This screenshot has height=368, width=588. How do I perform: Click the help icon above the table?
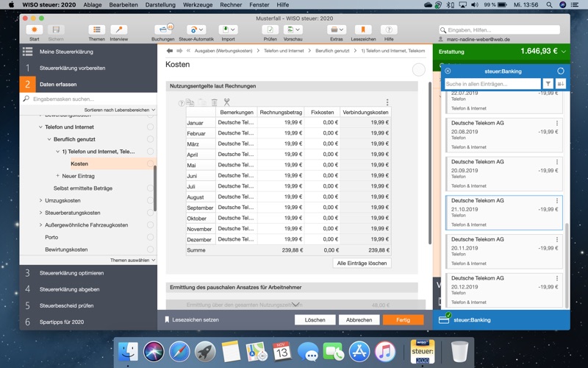coord(181,103)
